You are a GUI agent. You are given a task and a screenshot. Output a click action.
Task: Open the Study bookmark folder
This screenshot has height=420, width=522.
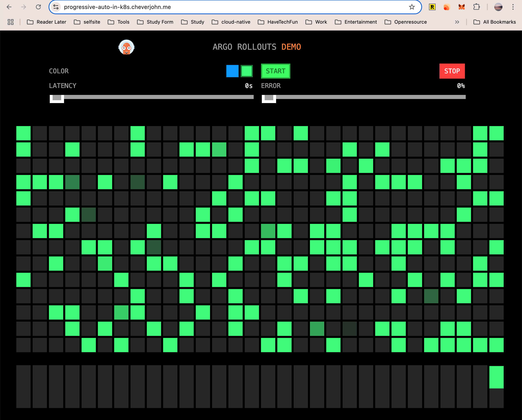coord(192,22)
